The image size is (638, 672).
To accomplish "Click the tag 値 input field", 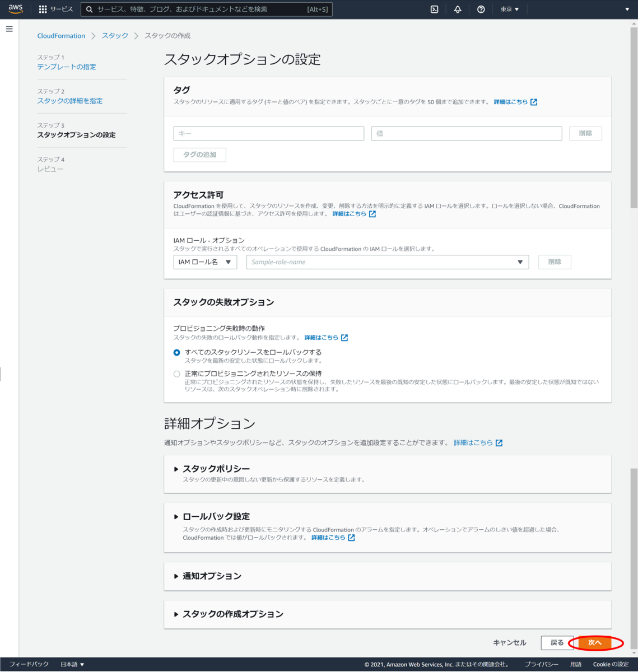I will point(467,133).
